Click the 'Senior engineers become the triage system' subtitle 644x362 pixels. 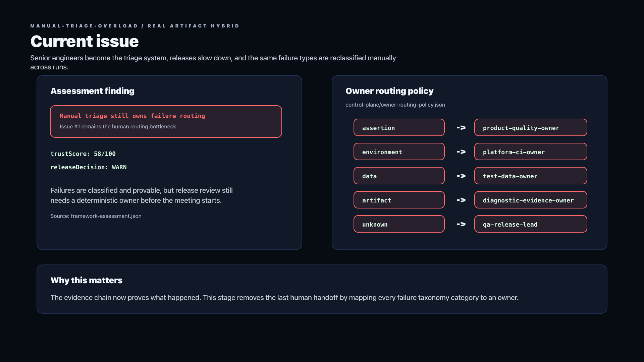point(213,62)
